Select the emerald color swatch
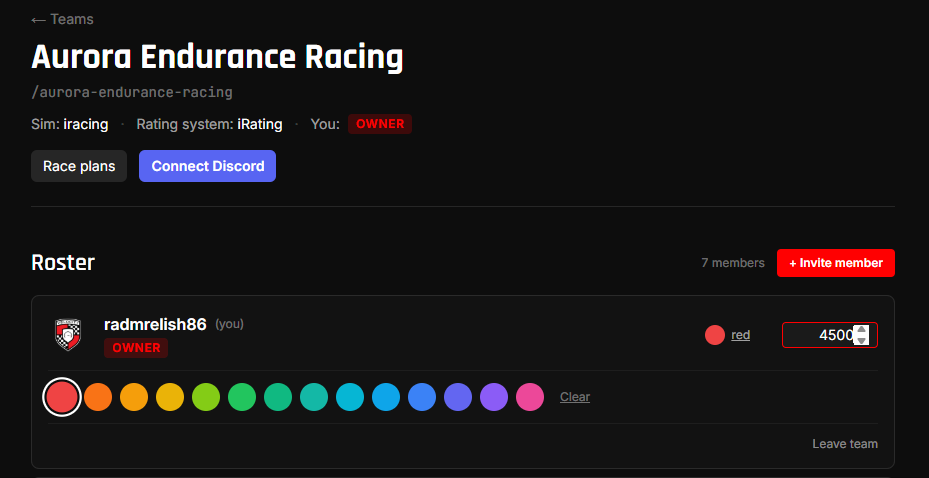This screenshot has width=929, height=478. tap(278, 397)
